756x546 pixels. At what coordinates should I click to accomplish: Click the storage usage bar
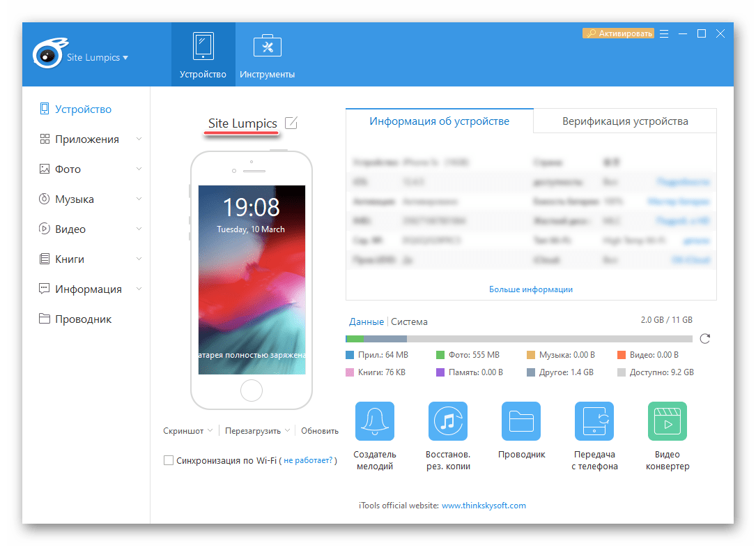point(519,339)
